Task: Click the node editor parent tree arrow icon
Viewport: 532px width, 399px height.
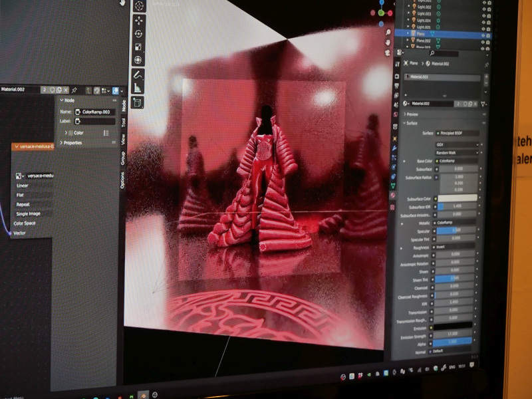Action: pyautogui.click(x=88, y=90)
